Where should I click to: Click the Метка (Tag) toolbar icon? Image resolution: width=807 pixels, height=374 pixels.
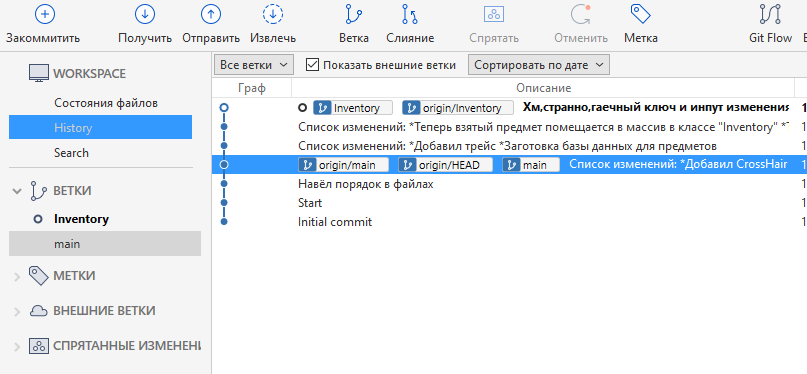click(x=641, y=14)
